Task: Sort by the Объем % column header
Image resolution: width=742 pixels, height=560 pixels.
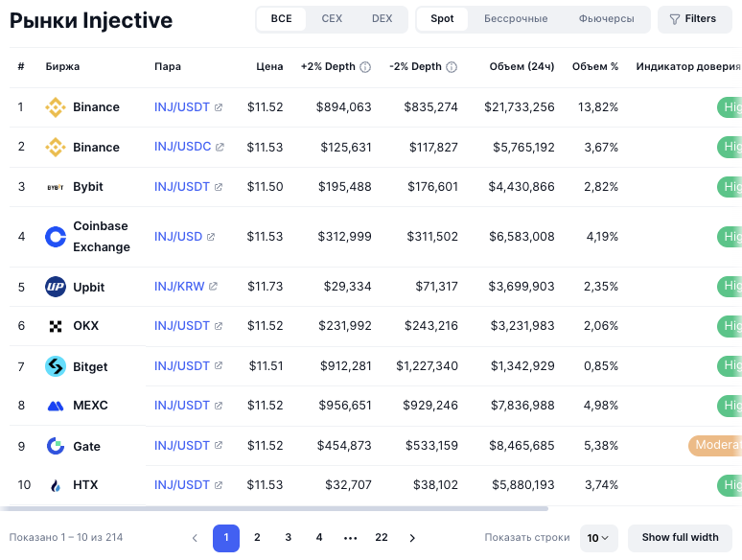Action: pos(594,67)
